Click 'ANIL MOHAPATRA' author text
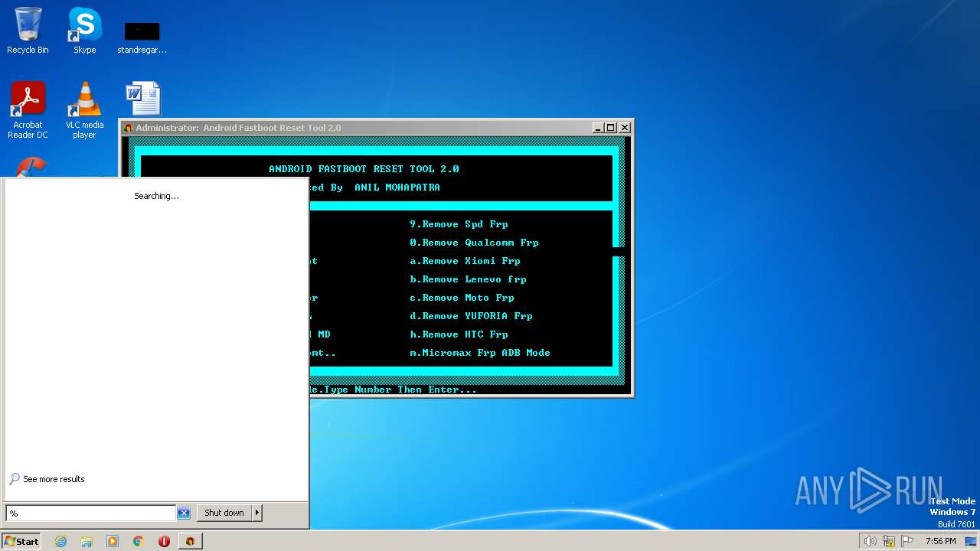This screenshot has width=980, height=551. [397, 187]
